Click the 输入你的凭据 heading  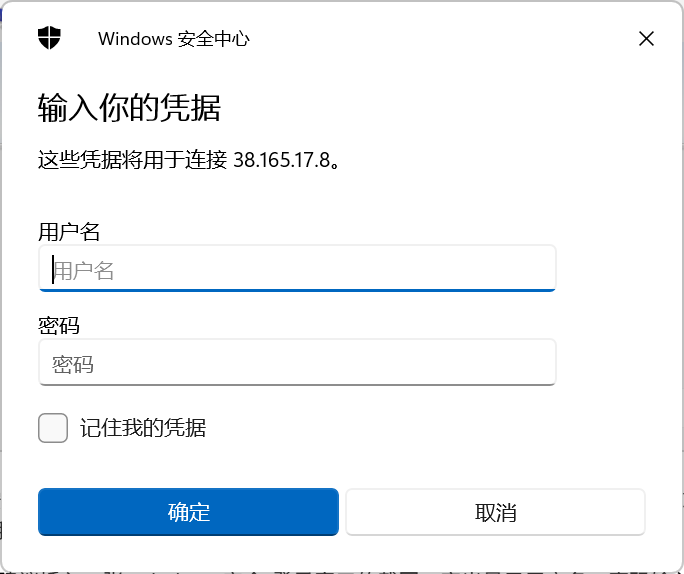click(x=129, y=107)
